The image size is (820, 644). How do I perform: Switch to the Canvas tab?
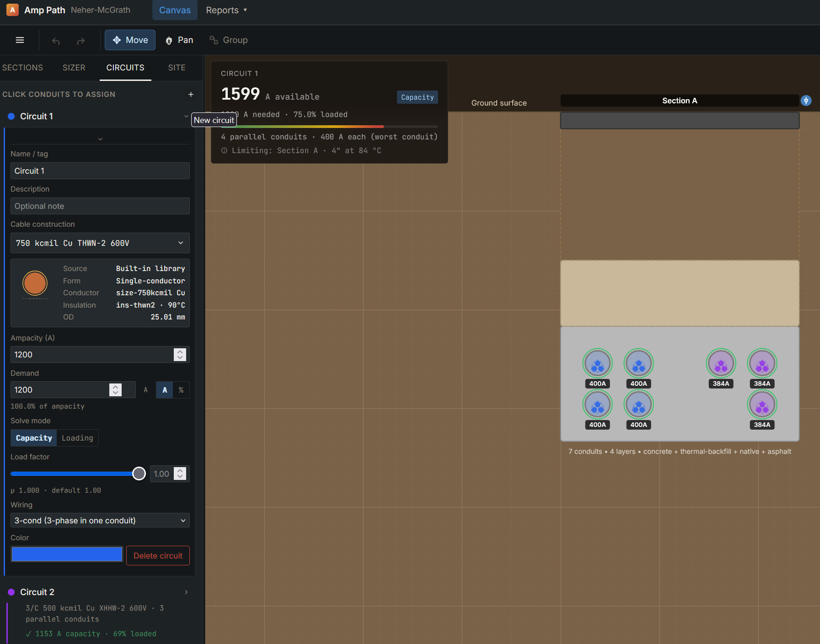[175, 10]
